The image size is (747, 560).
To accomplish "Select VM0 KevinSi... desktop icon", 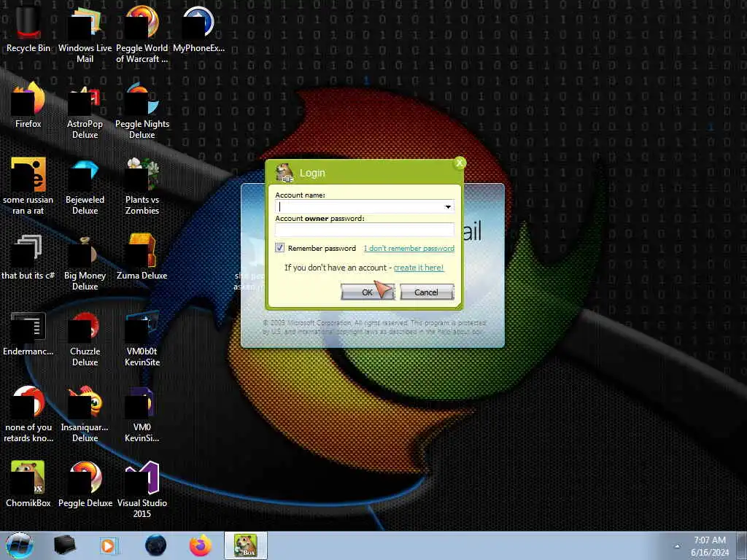I will (142, 414).
